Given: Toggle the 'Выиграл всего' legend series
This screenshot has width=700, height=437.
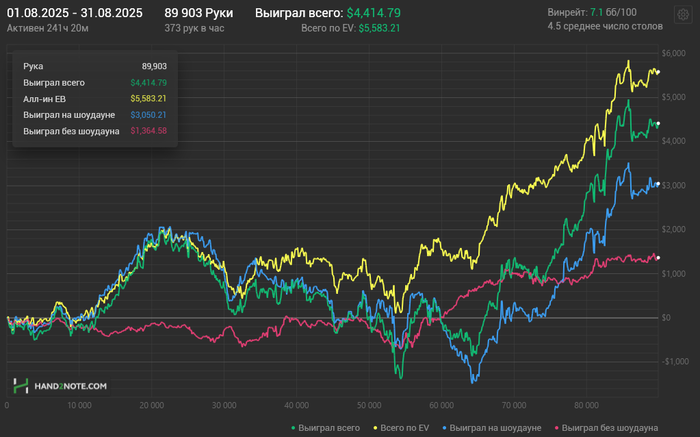Looking at the screenshot, I should 325,428.
